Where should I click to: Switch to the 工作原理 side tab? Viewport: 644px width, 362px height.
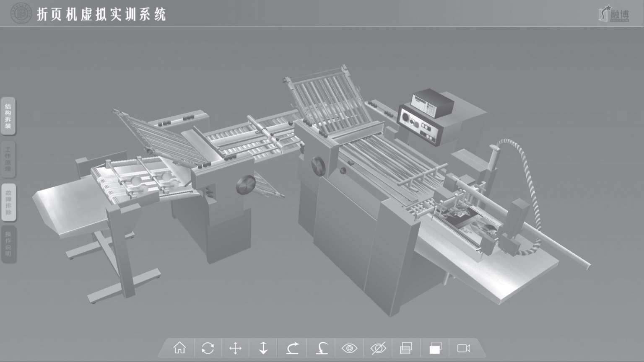pyautogui.click(x=8, y=159)
